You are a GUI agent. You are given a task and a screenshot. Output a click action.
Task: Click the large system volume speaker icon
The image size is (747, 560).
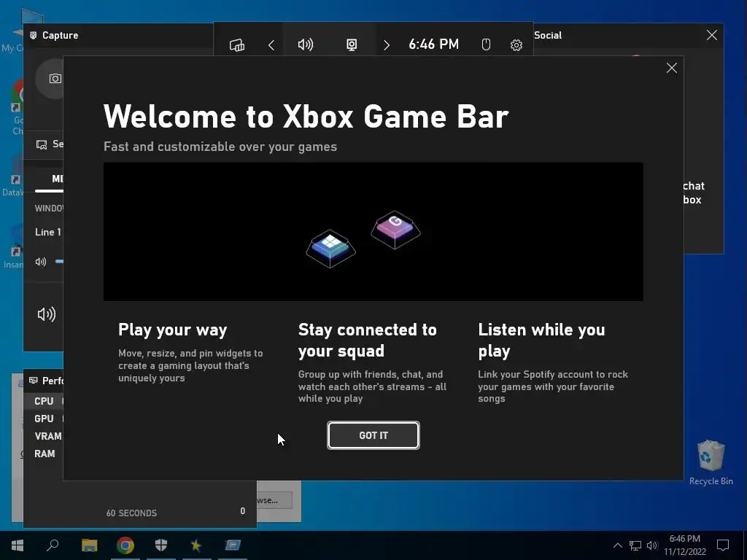[x=46, y=314]
